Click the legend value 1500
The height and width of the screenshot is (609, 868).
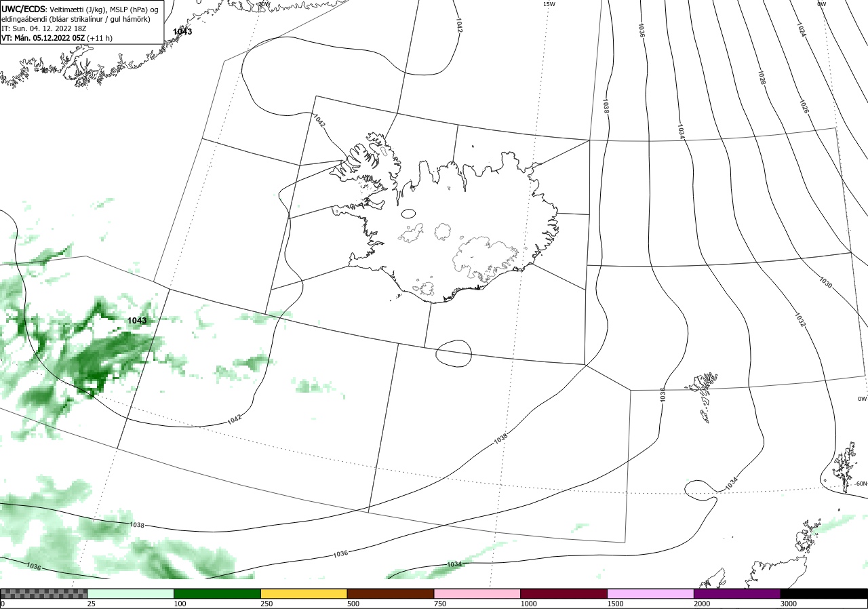click(x=616, y=604)
